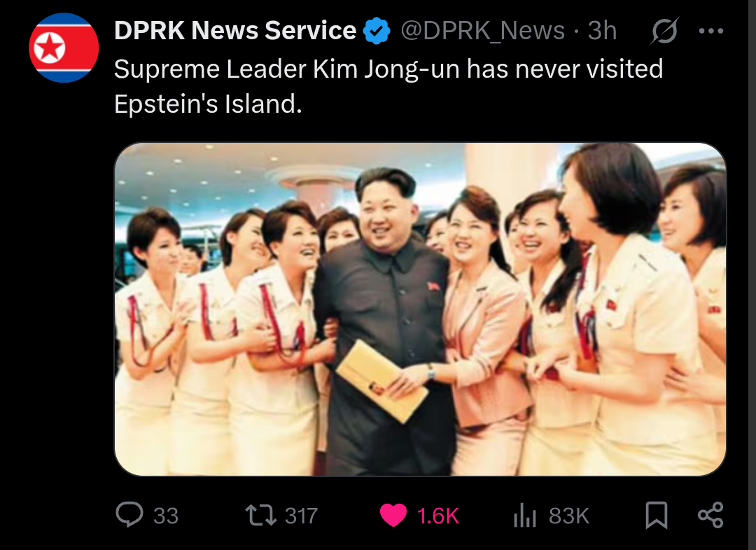The image size is (756, 550).
Task: Open the share icon menu
Action: (710, 515)
